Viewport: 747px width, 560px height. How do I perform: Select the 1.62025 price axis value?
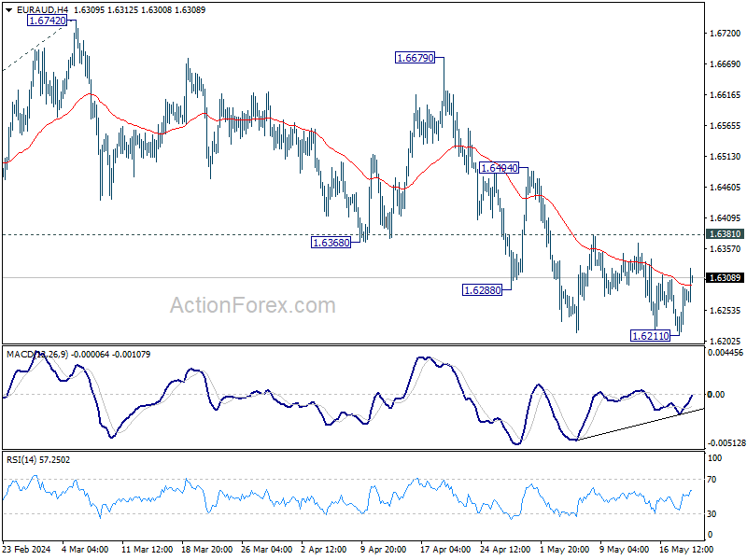[726, 341]
